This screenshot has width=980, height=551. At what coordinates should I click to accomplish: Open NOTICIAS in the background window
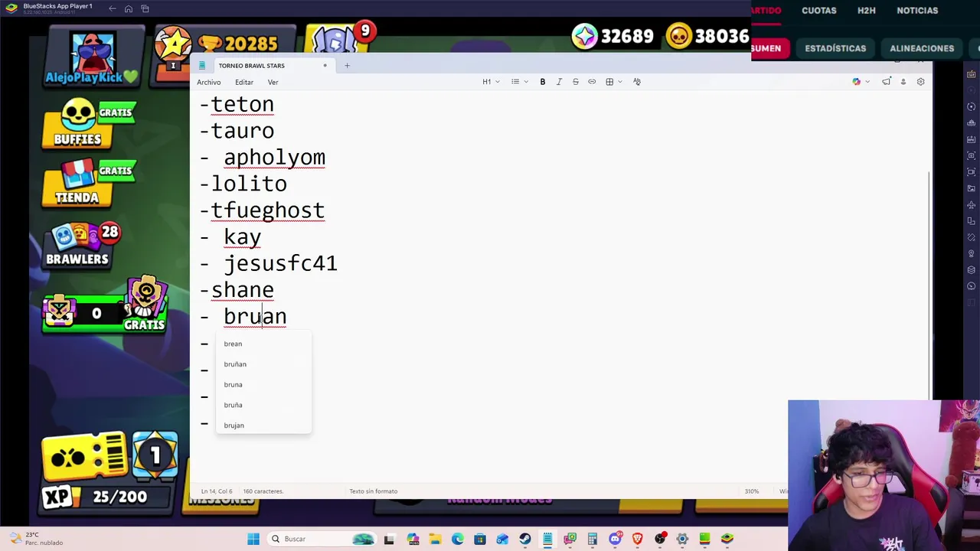pos(917,11)
